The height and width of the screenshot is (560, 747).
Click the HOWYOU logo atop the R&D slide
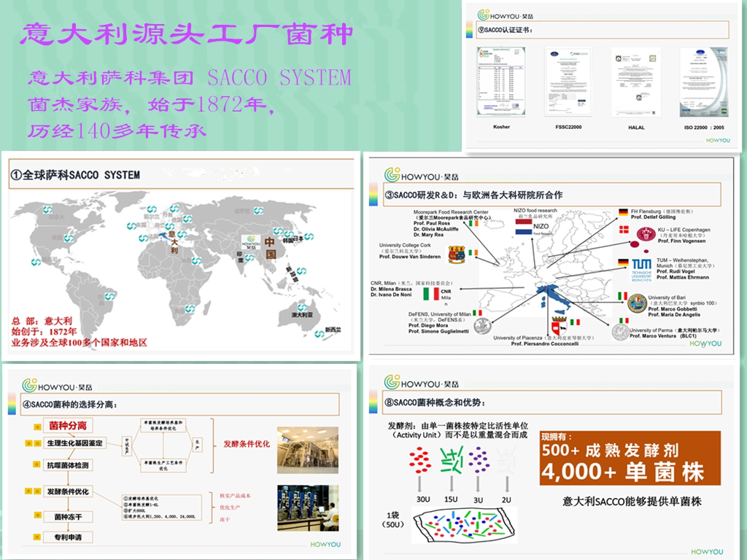pos(421,175)
